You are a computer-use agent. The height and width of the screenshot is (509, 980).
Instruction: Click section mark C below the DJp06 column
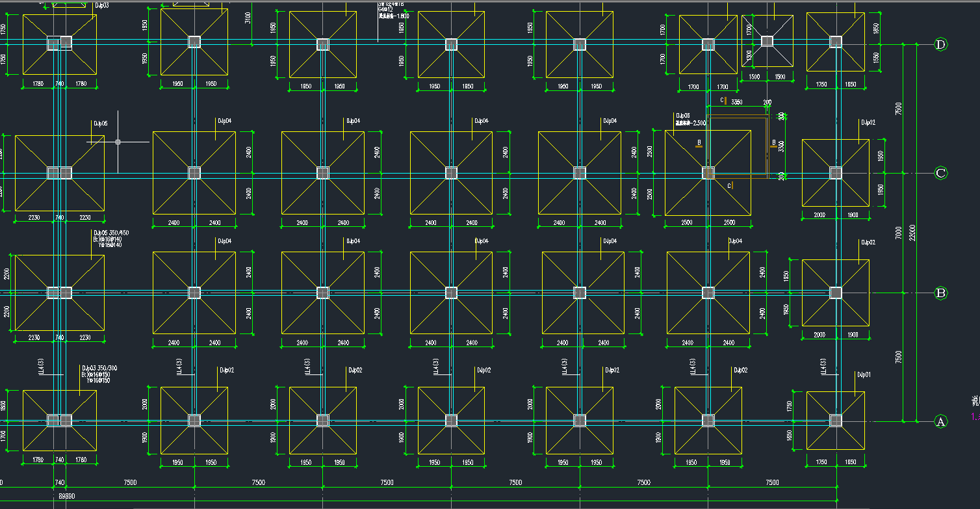[730, 186]
